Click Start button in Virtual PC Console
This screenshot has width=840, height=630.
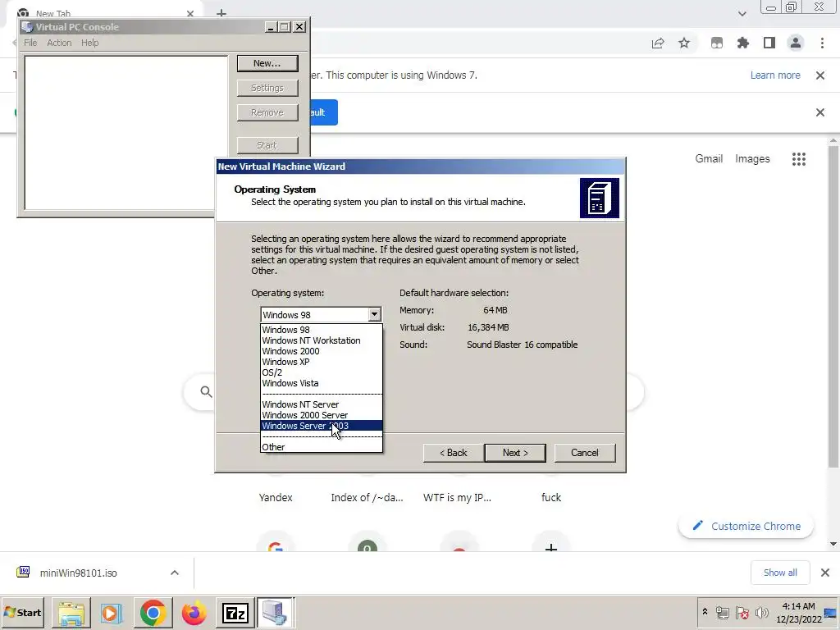pos(267,145)
